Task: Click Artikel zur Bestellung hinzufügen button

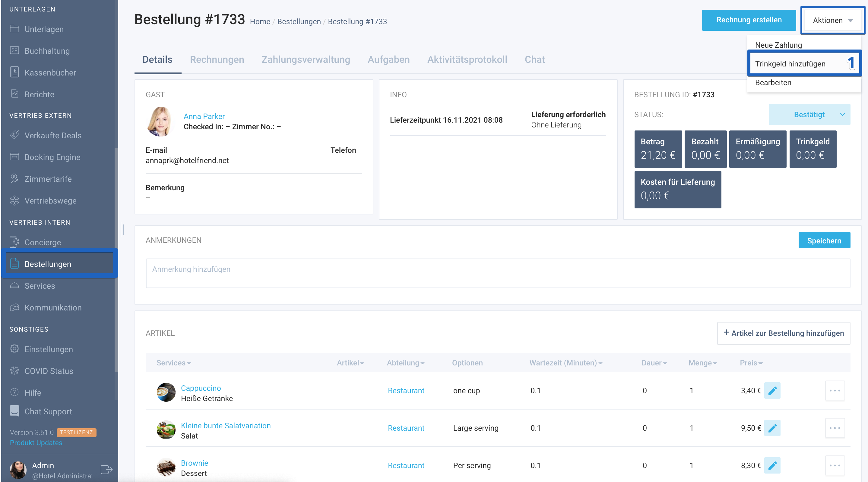Action: click(784, 333)
